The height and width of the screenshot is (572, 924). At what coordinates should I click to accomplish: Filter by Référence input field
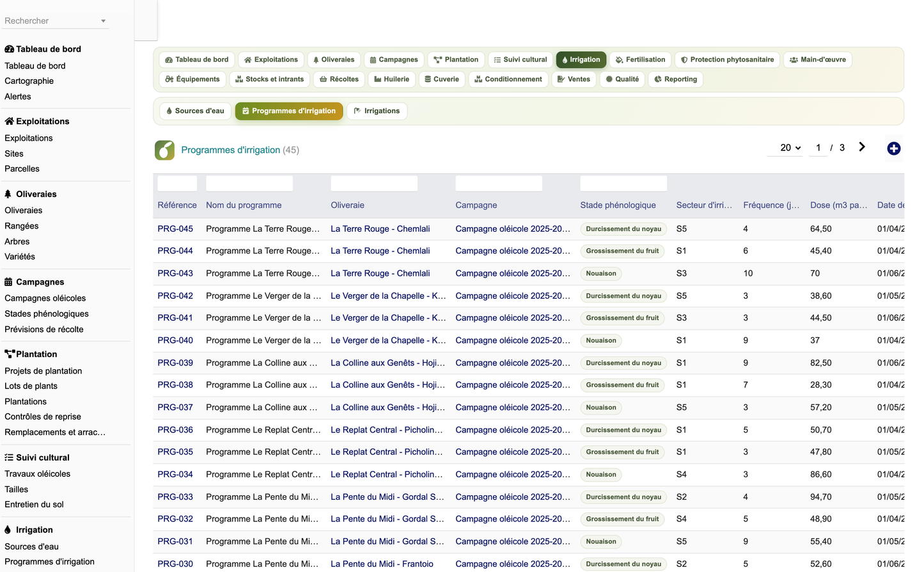tap(177, 183)
